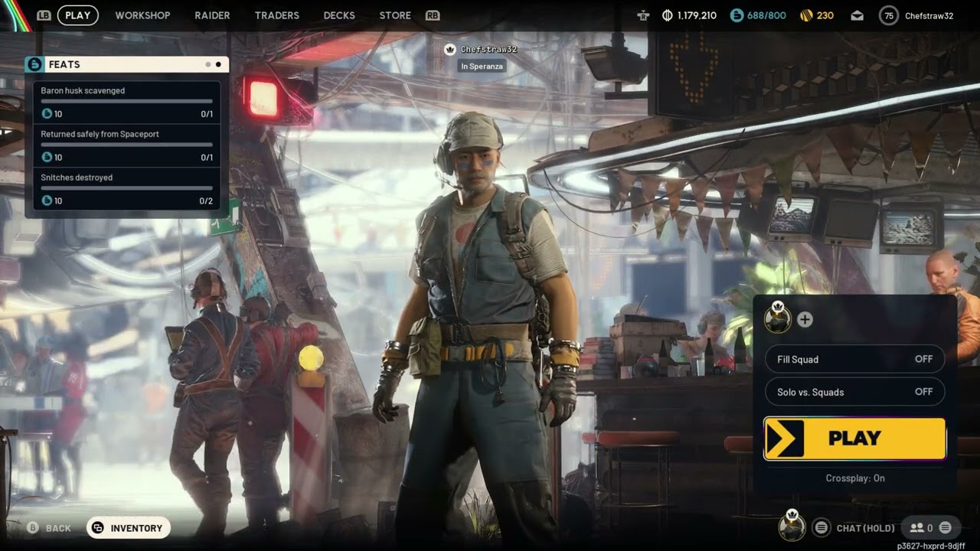Open the chat menu icon beside CHAT (HOLD)

click(822, 527)
